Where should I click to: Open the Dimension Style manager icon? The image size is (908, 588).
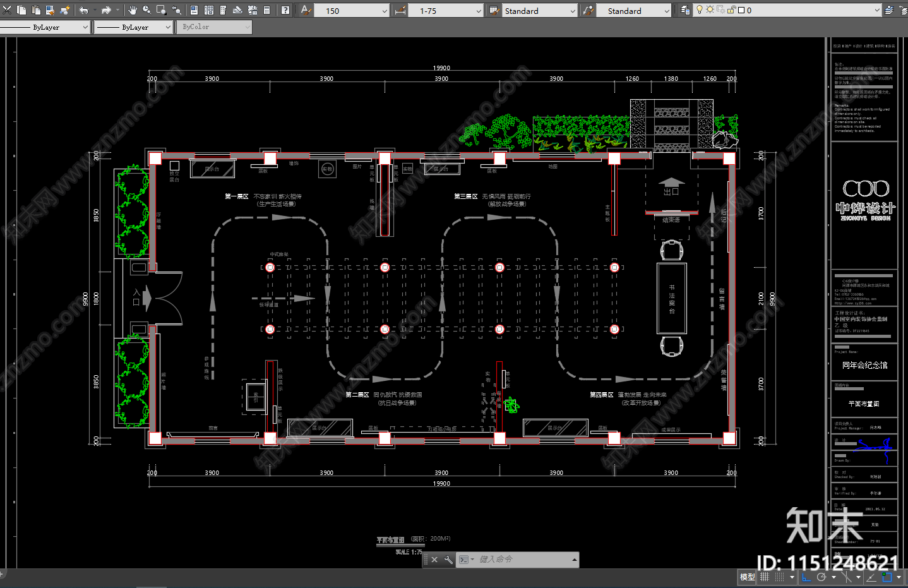coord(400,10)
